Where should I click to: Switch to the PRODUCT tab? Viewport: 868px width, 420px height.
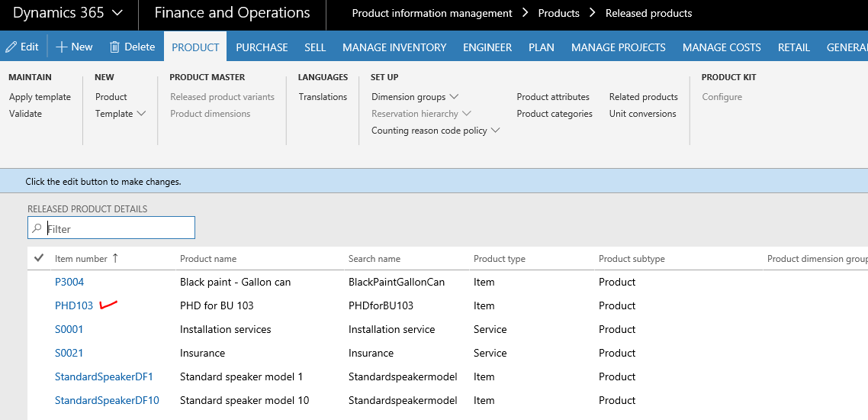click(x=195, y=47)
